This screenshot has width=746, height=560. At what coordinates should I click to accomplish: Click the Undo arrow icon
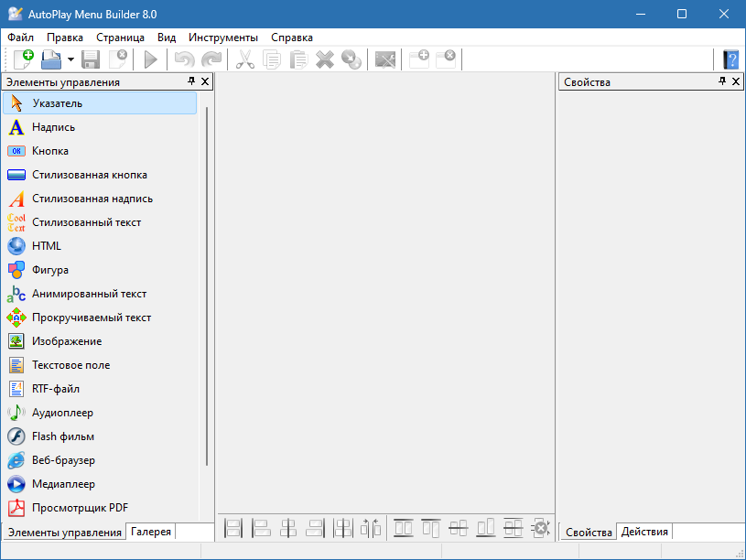(x=184, y=59)
